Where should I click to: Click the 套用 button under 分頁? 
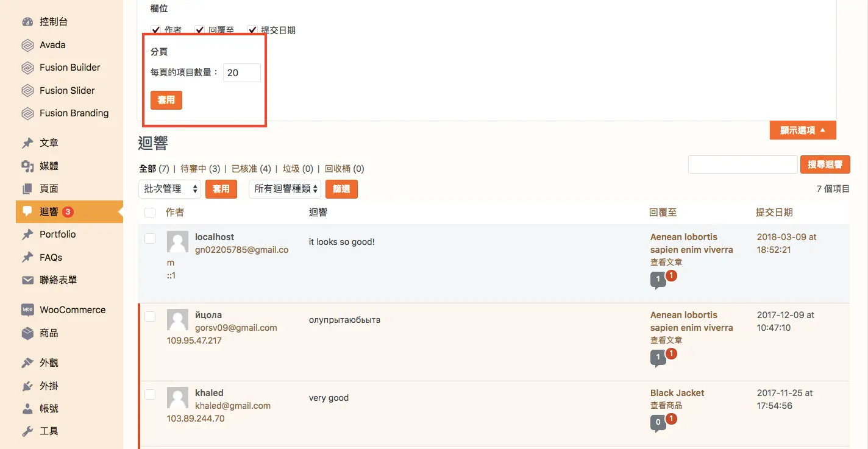click(166, 100)
